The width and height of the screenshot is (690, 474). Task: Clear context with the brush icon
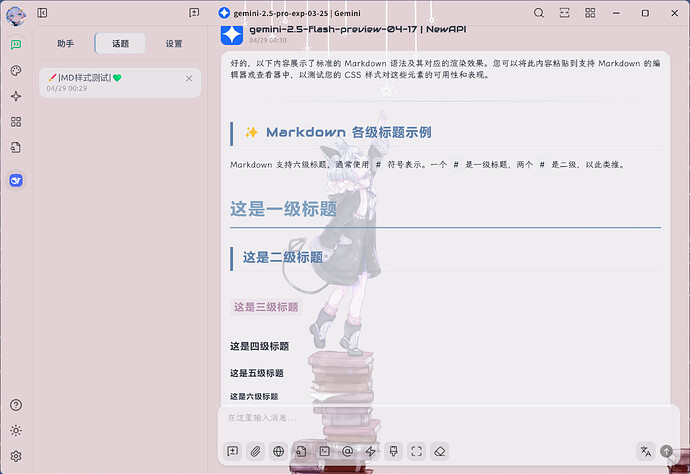click(x=393, y=451)
